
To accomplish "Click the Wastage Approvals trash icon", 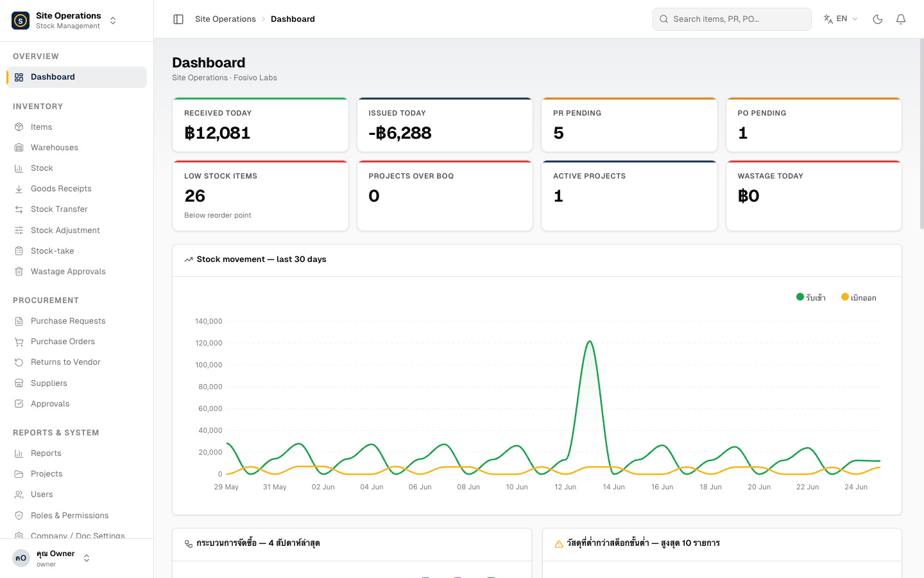I will pyautogui.click(x=19, y=272).
